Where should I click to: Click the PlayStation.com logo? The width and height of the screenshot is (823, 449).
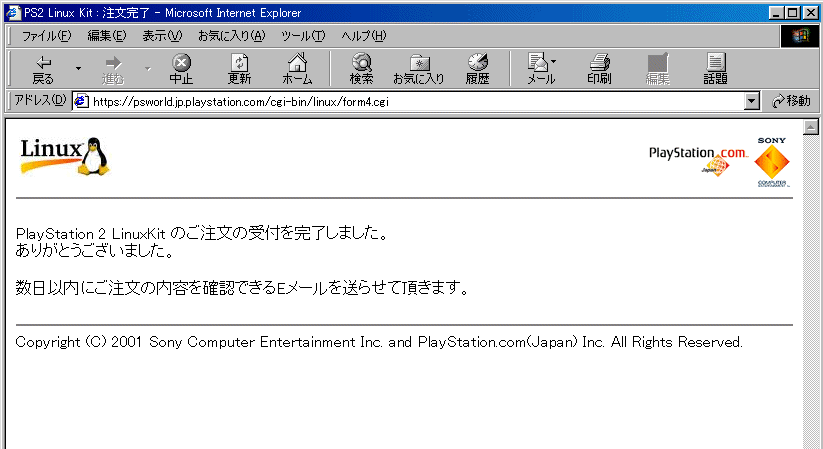click(699, 160)
